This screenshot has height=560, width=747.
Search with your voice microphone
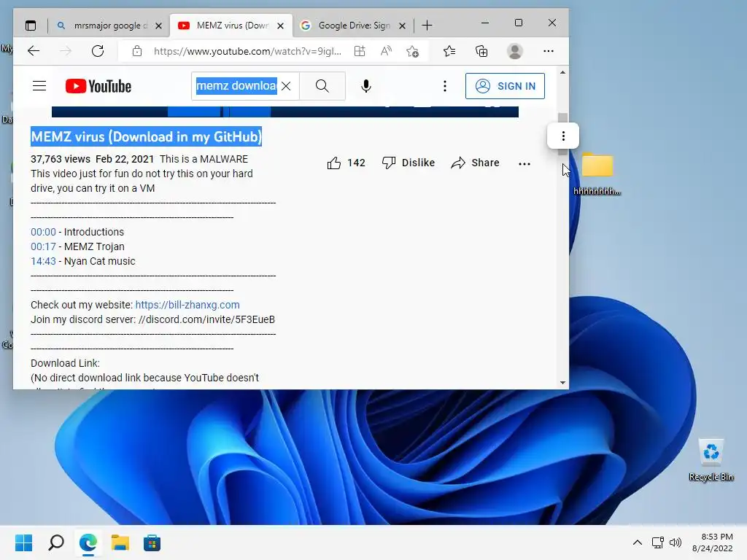click(366, 86)
